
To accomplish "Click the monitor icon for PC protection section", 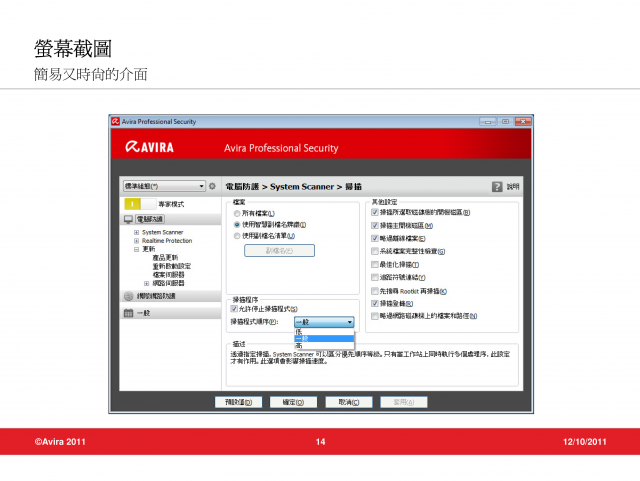I will point(129,219).
